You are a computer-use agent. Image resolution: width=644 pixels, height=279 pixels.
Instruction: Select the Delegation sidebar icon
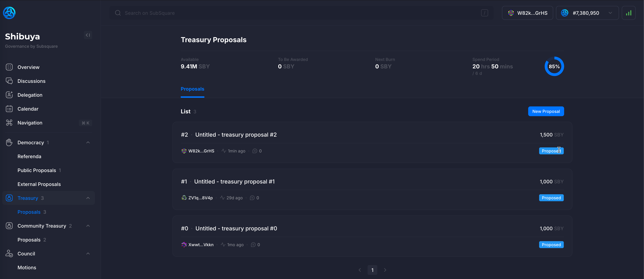click(x=9, y=95)
